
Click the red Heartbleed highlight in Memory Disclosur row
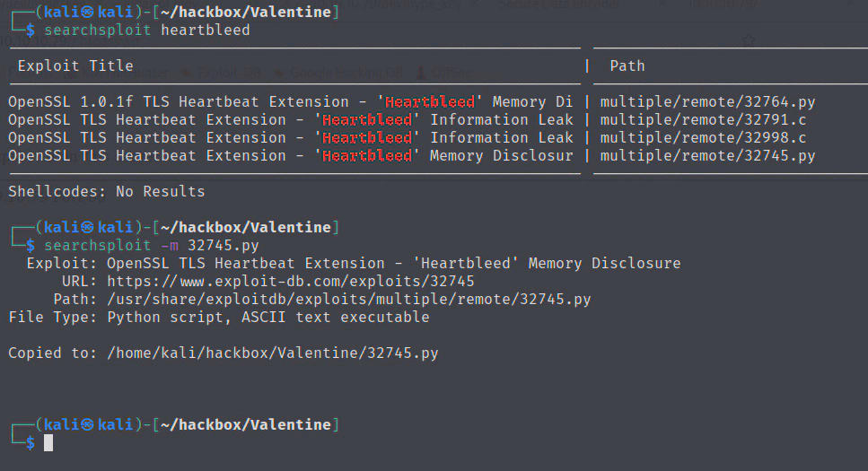point(367,155)
